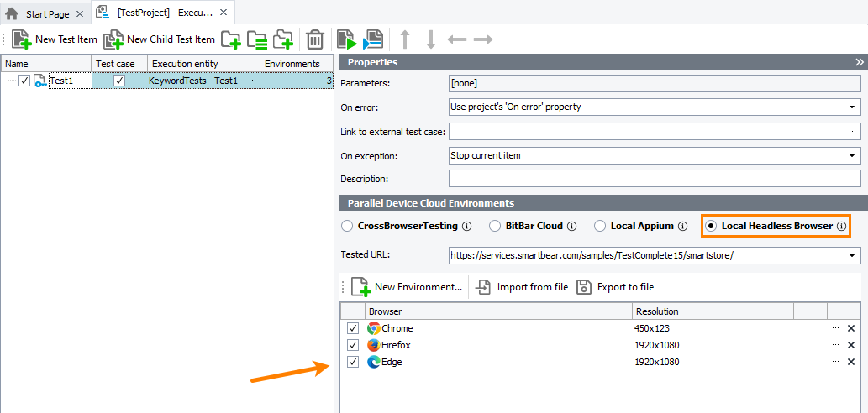Click the green-arrow run test item icon
Image resolution: width=868 pixels, height=413 pixels.
[x=346, y=39]
